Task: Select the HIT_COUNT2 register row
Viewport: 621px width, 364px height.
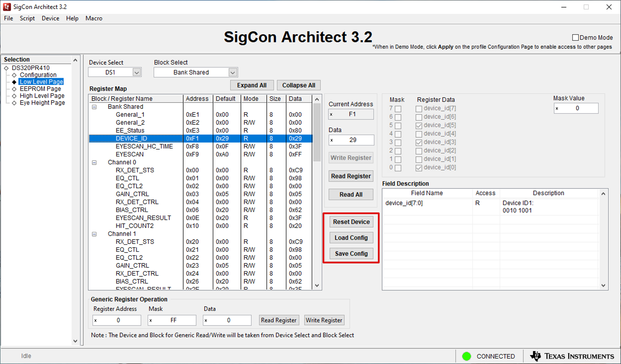Action: coord(201,226)
